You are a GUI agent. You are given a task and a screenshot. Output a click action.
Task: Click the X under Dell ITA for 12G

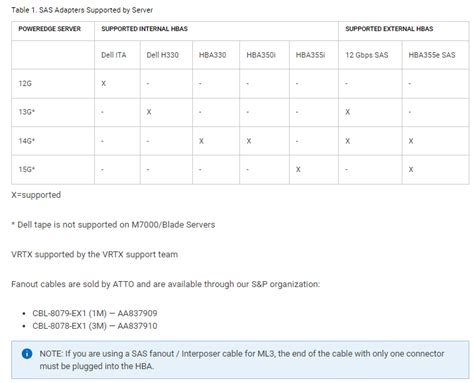104,84
